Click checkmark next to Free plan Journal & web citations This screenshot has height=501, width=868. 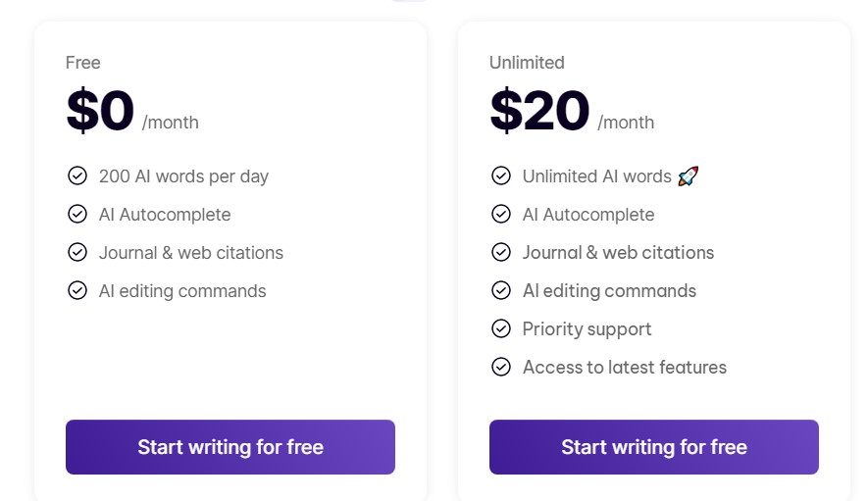(x=77, y=252)
